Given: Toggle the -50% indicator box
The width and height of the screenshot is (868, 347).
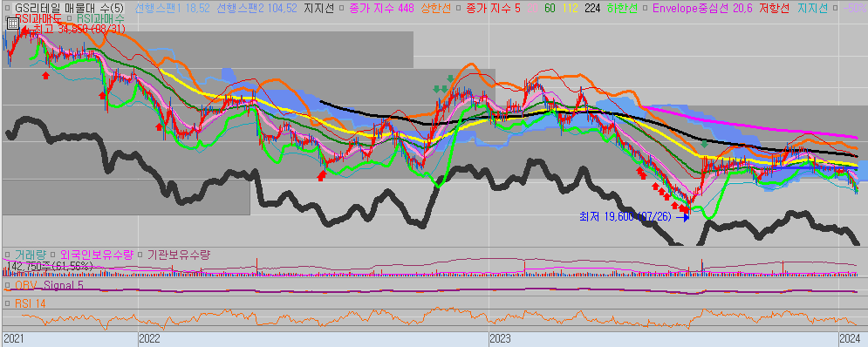Looking at the screenshot, I should 837,8.
